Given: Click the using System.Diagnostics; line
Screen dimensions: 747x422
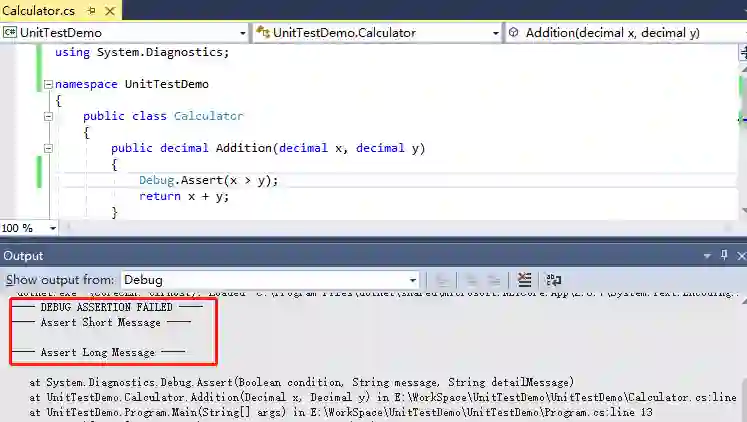Looking at the screenshot, I should [142, 52].
